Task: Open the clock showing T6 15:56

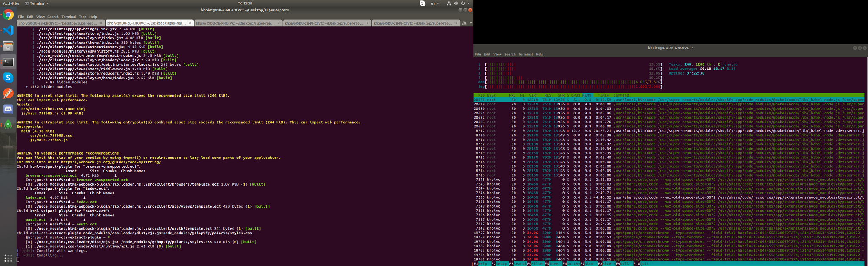Action: pos(245,3)
